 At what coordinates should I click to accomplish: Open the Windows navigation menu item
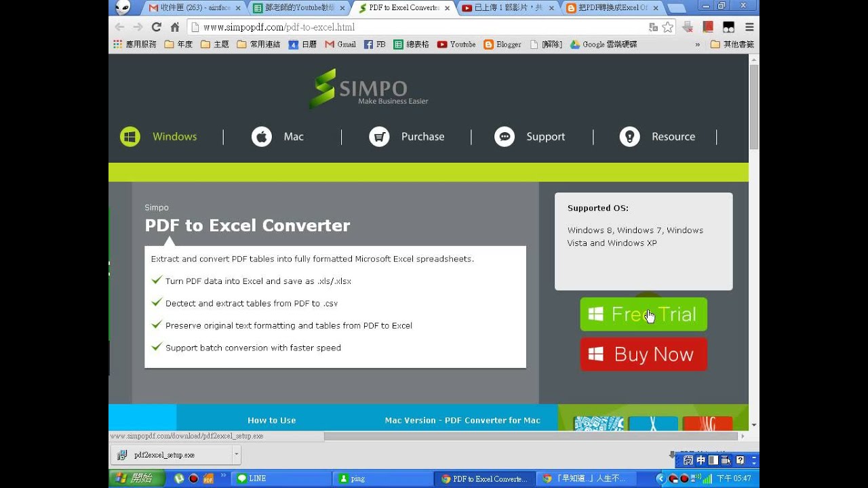coord(174,137)
